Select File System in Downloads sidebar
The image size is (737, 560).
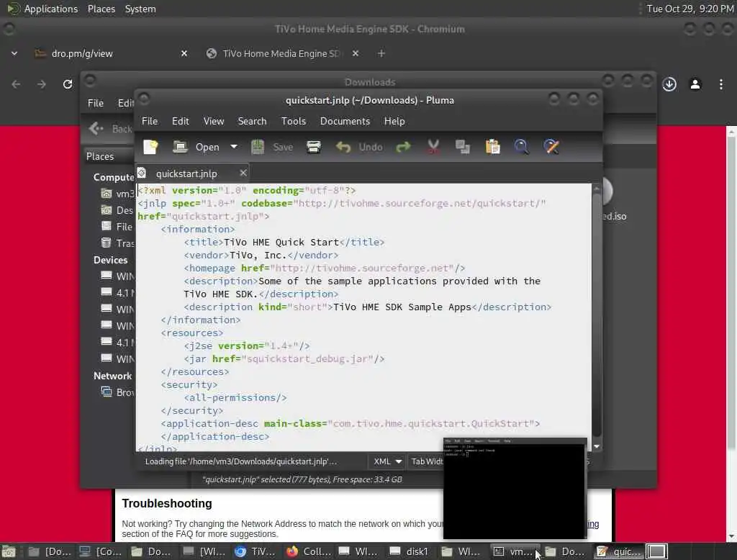coord(117,227)
